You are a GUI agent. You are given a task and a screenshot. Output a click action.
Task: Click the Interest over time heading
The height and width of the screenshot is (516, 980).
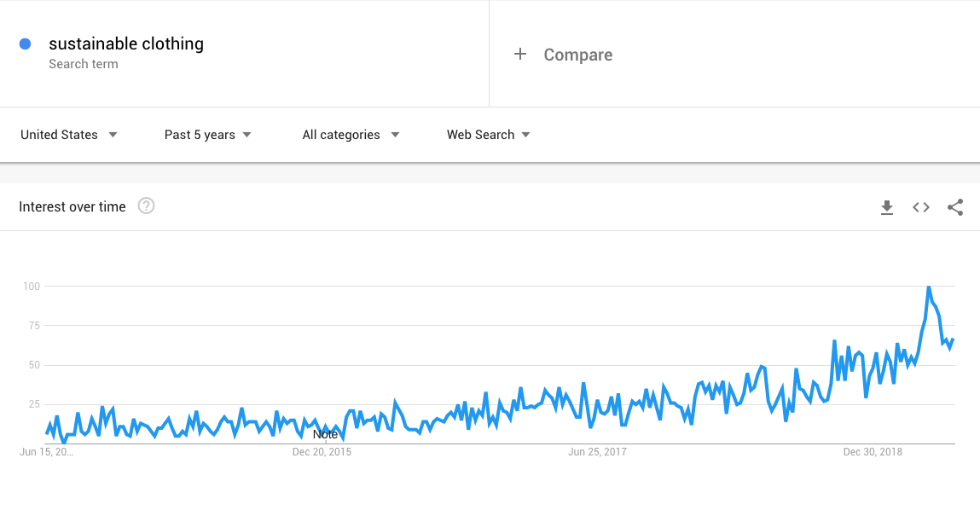tap(72, 206)
